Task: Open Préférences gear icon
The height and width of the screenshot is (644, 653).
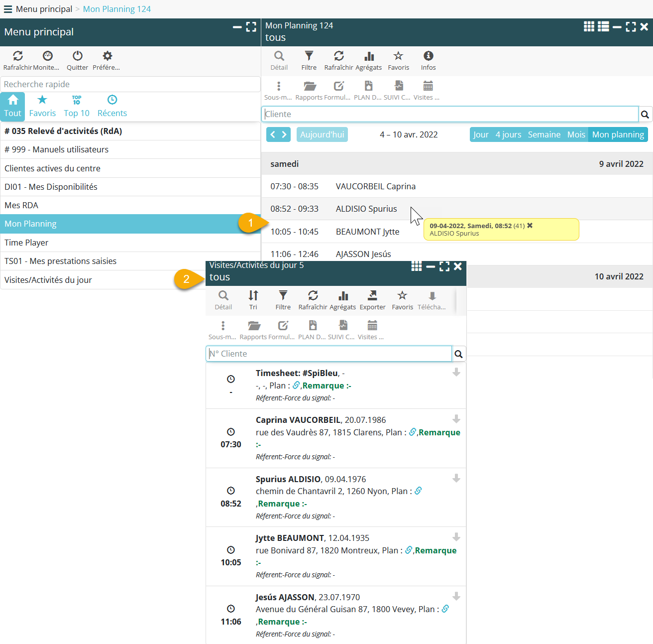Action: pyautogui.click(x=107, y=56)
